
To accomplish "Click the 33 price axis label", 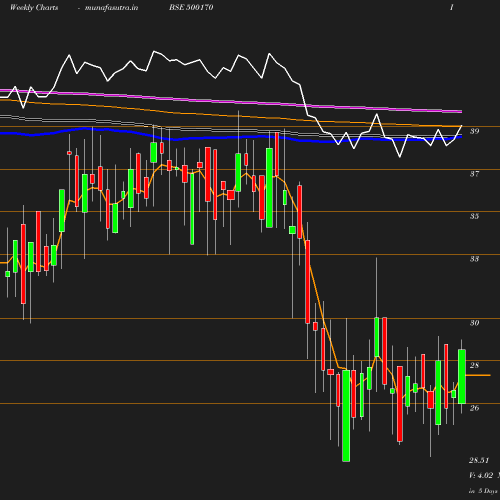I will pos(474,259).
